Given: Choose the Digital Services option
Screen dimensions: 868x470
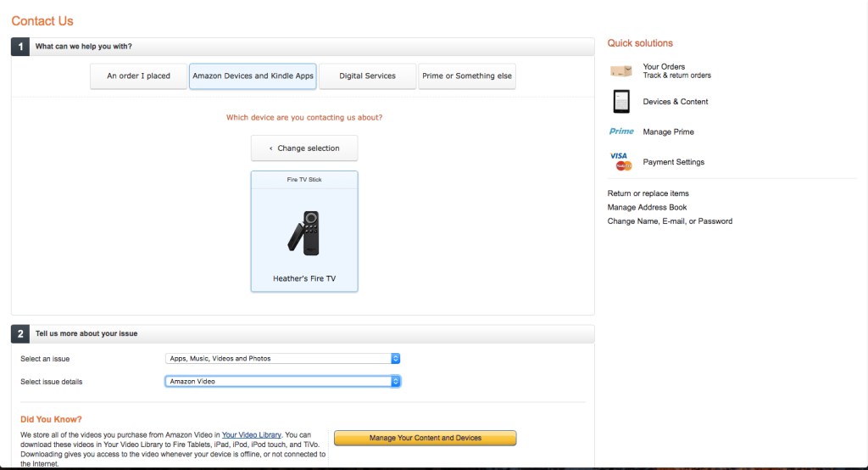Looking at the screenshot, I should (367, 76).
